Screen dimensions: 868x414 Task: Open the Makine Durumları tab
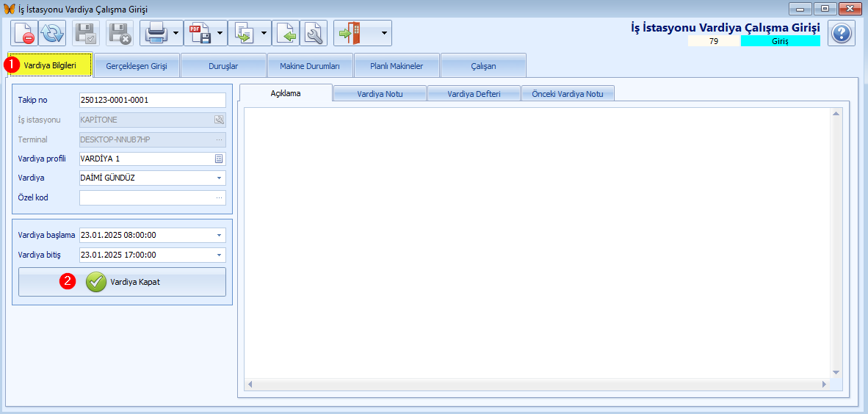coord(309,66)
